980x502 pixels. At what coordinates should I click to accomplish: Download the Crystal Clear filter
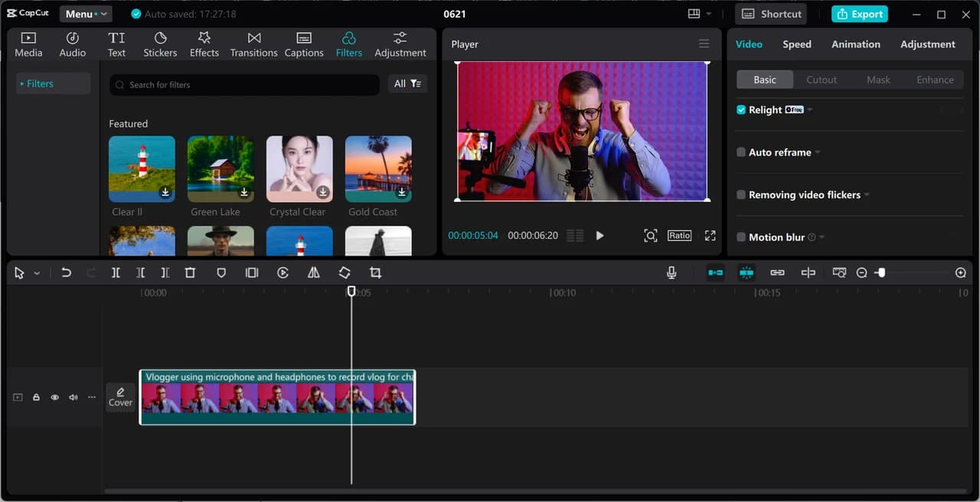point(323,192)
